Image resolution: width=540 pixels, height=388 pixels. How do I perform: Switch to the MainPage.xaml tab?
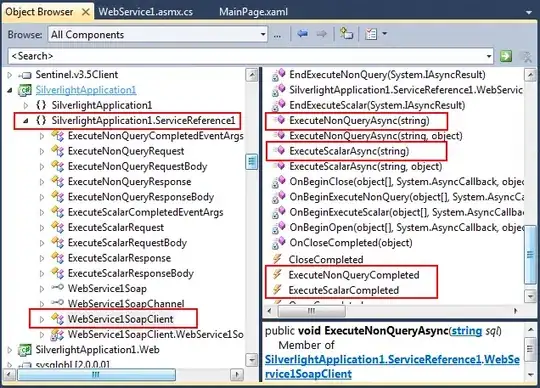253,12
